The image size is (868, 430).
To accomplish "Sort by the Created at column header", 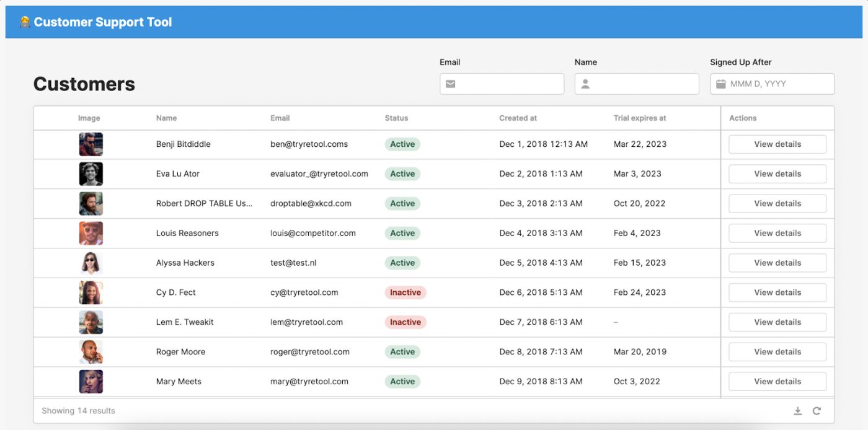I will pos(518,118).
